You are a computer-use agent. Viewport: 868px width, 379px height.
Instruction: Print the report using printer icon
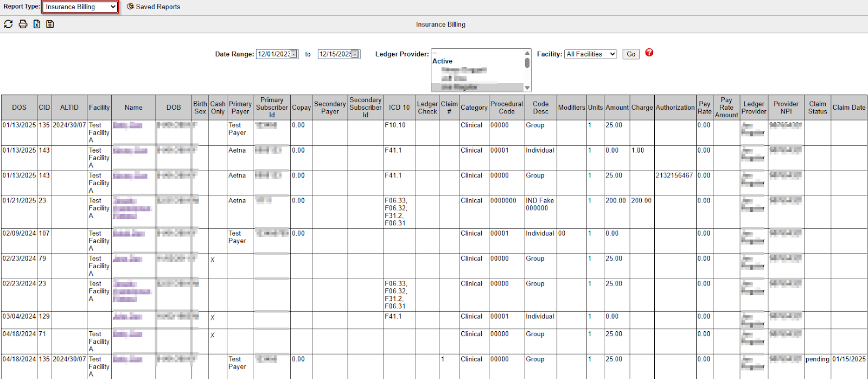coord(23,24)
